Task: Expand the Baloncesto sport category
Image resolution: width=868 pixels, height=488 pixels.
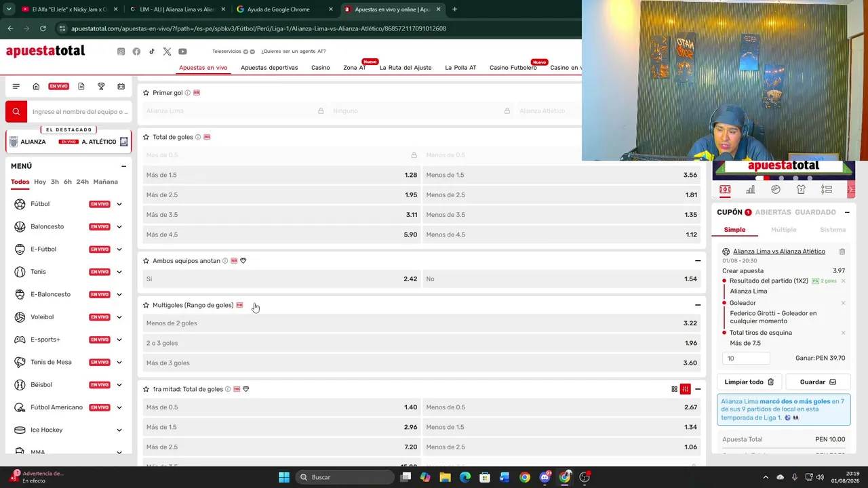Action: [119, 226]
